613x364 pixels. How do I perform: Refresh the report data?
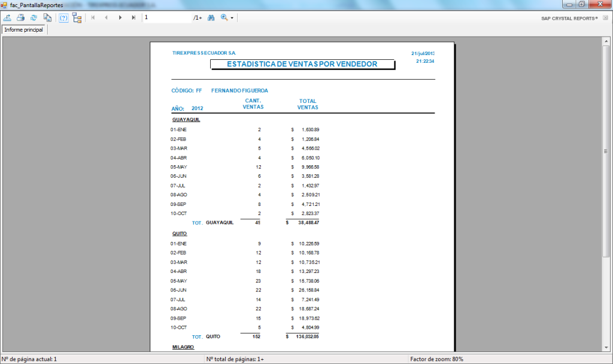pos(34,18)
